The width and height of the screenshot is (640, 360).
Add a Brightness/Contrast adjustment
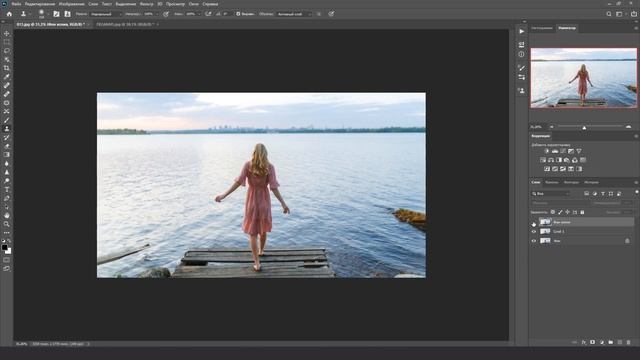tap(547, 151)
